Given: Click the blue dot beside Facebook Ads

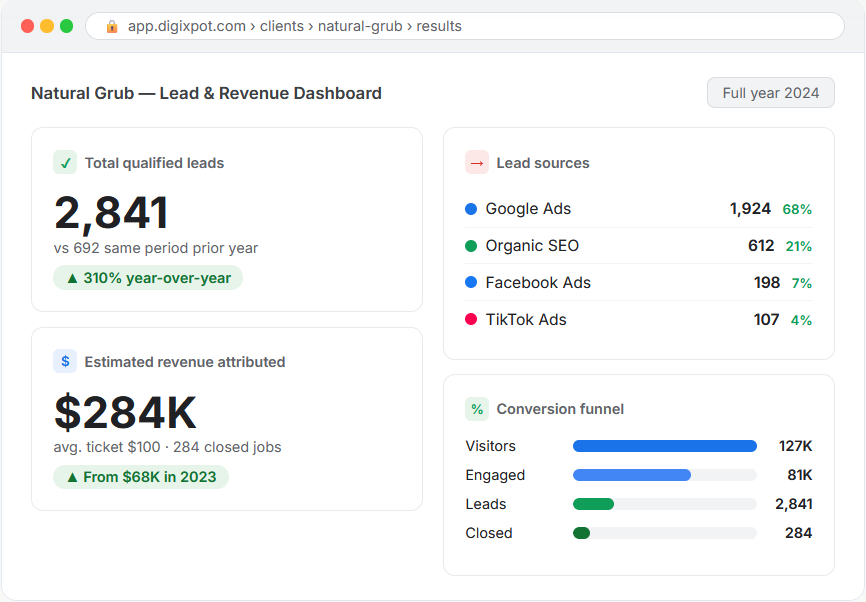Looking at the screenshot, I should coord(471,282).
